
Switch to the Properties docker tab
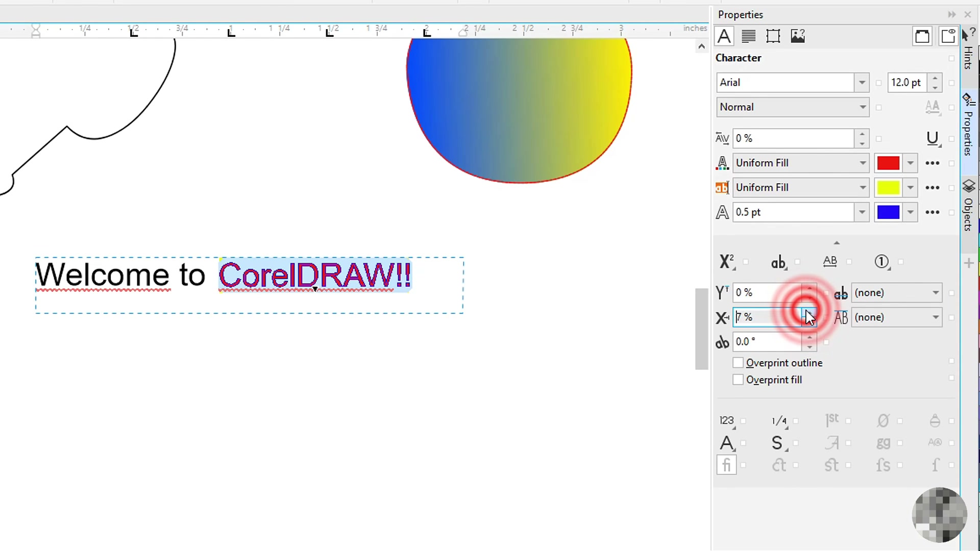(x=969, y=126)
